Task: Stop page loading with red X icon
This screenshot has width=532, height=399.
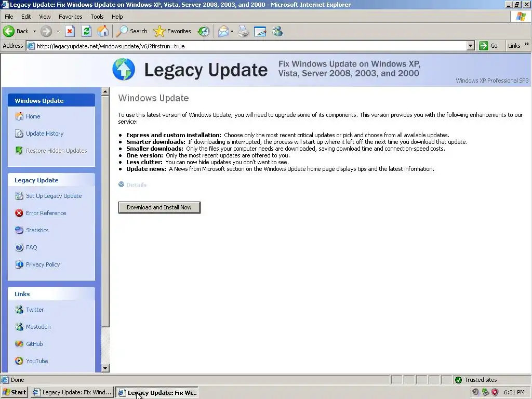Action: tap(70, 31)
